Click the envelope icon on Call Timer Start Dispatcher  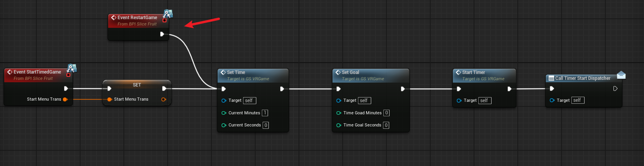click(621, 75)
